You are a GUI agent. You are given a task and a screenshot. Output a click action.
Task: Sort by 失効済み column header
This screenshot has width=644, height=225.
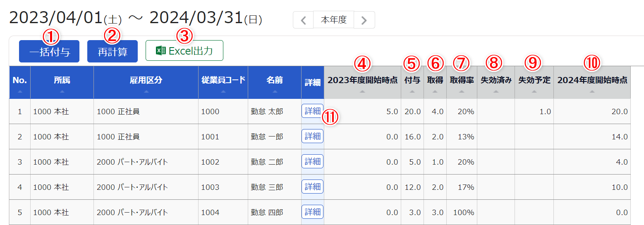[496, 82]
